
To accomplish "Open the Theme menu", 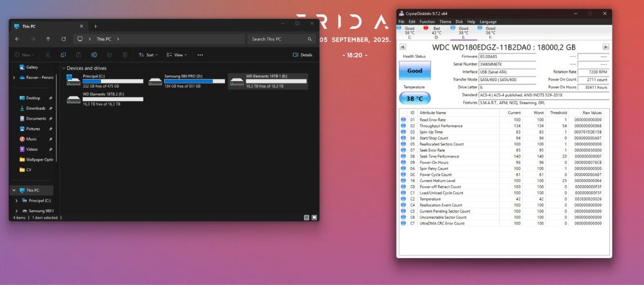I will click(x=445, y=22).
